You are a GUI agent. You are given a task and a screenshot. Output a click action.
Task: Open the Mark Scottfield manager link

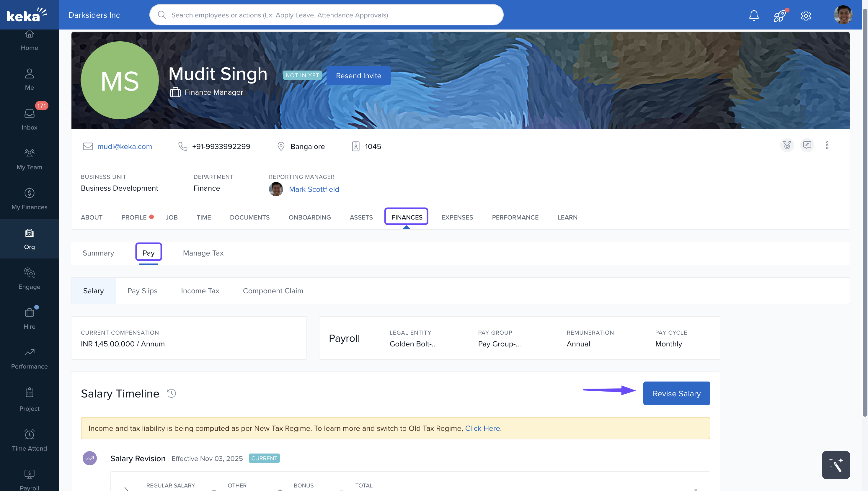314,189
